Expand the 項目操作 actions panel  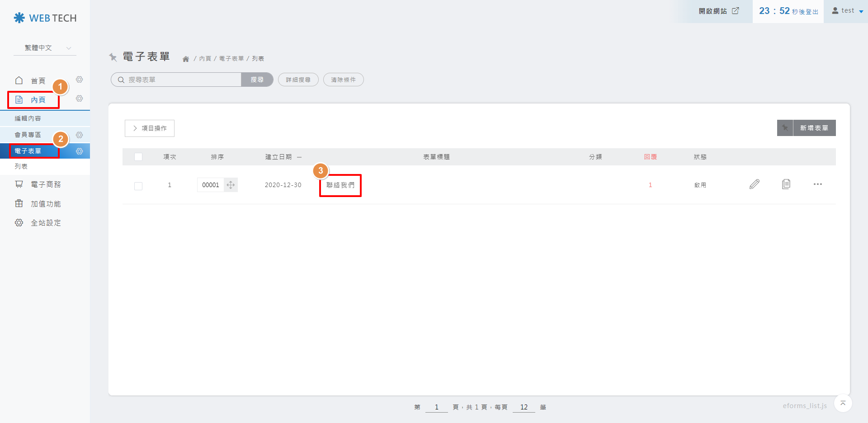[x=150, y=128]
